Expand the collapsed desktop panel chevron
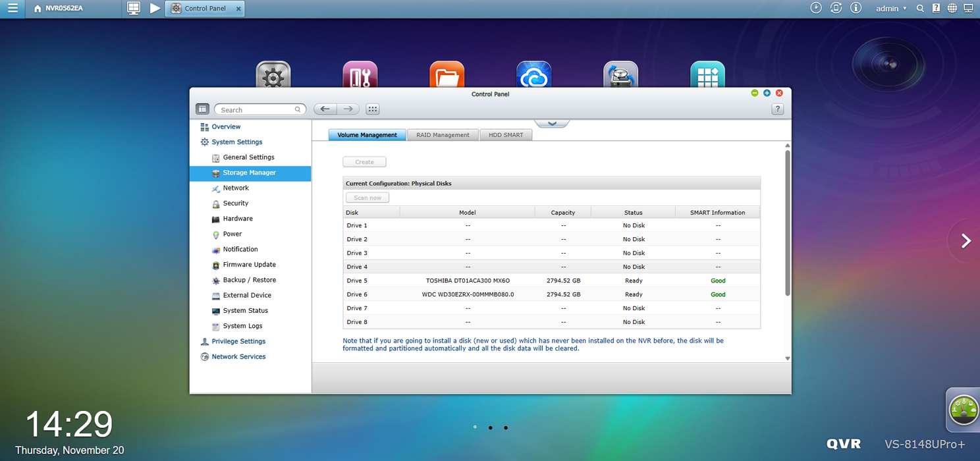 [552, 124]
